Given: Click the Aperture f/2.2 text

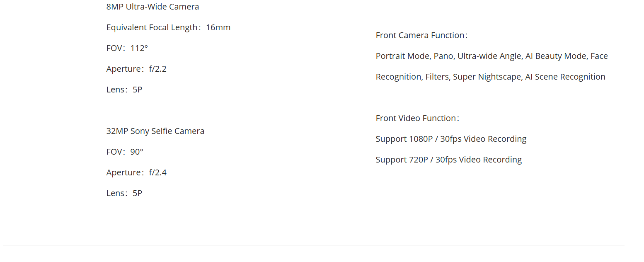Looking at the screenshot, I should click(x=136, y=69).
